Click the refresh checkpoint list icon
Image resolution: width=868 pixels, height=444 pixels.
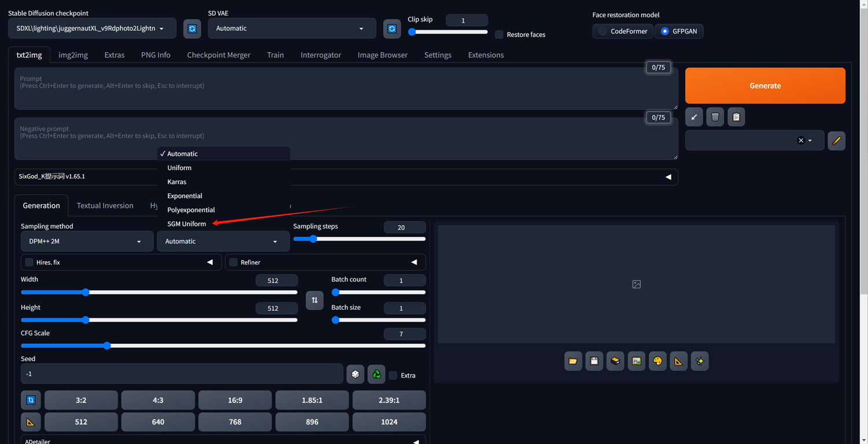(x=192, y=28)
